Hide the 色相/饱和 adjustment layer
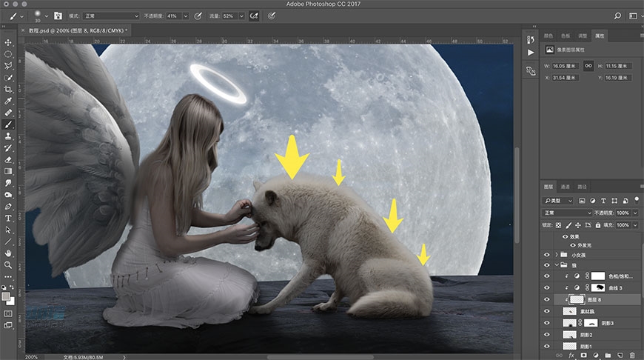This screenshot has height=360, width=644. (x=547, y=276)
